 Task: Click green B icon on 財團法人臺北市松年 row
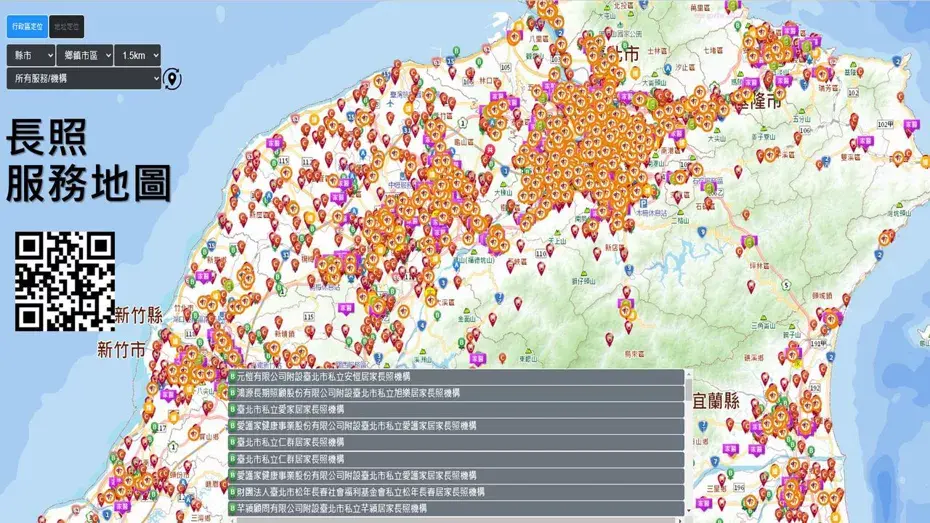click(232, 492)
